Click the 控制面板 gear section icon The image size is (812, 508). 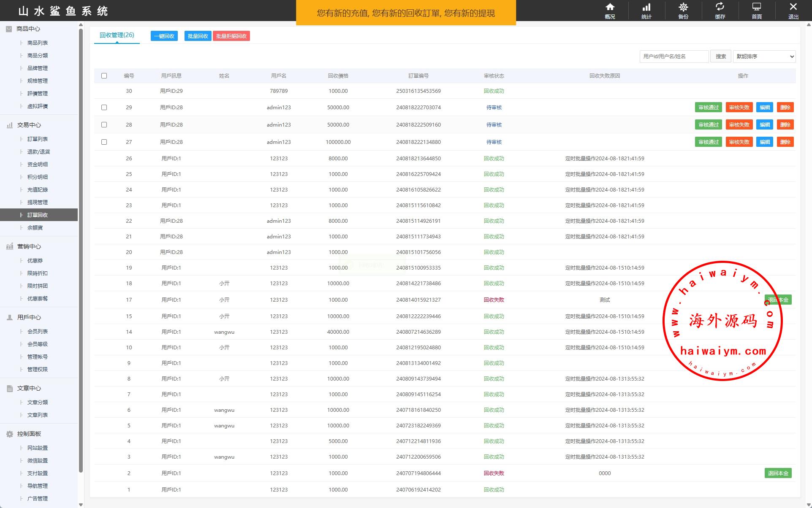pyautogui.click(x=9, y=434)
